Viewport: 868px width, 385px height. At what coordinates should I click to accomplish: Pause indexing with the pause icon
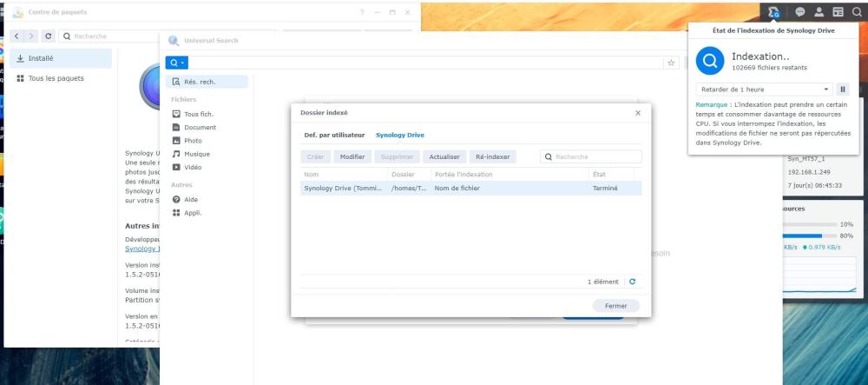coord(842,90)
